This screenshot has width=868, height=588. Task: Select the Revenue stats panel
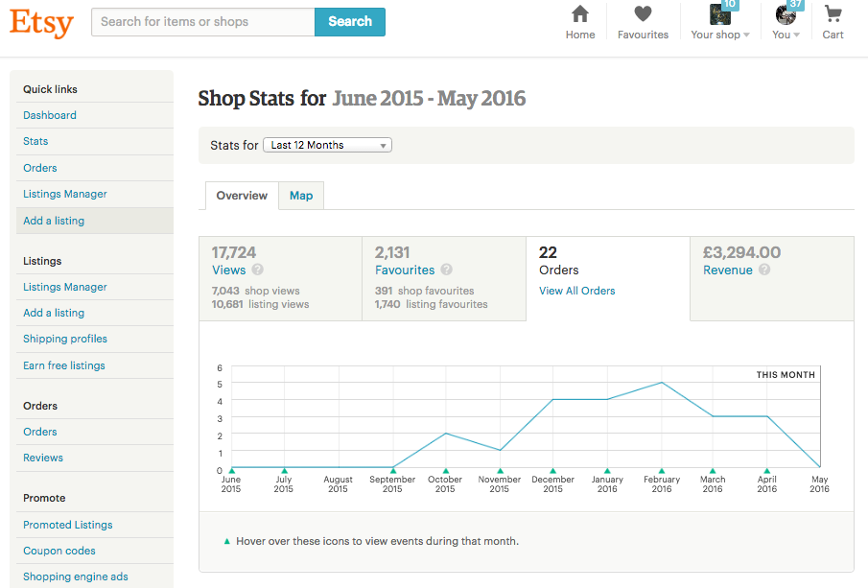[771, 278]
